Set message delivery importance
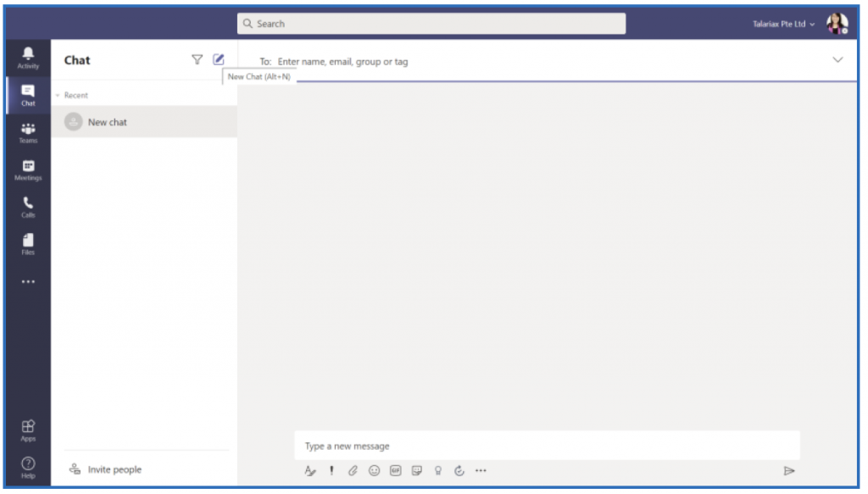Screen dimensions: 868x494 pyautogui.click(x=331, y=470)
